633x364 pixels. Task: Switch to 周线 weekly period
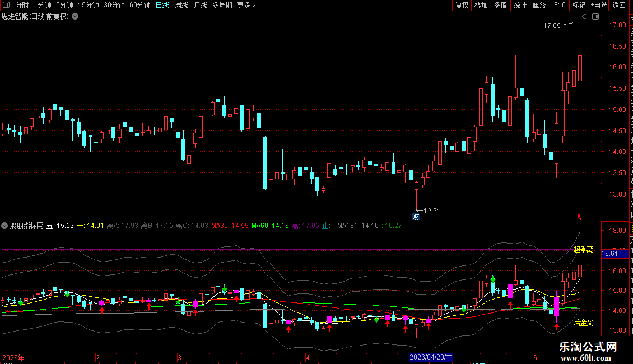tap(181, 5)
